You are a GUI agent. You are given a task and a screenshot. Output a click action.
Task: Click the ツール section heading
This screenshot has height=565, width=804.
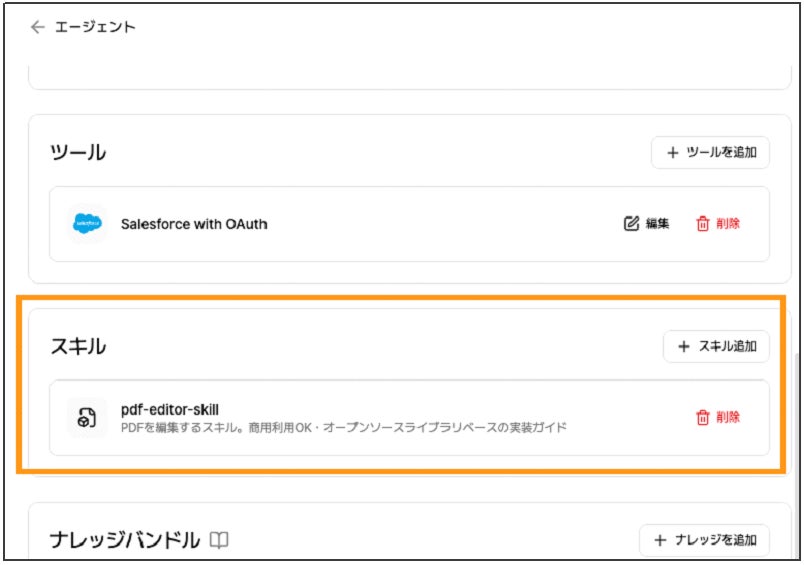(x=78, y=153)
